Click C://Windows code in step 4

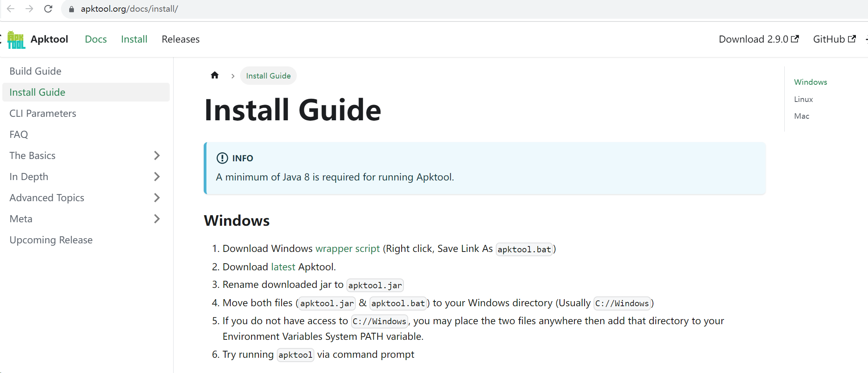click(x=622, y=303)
